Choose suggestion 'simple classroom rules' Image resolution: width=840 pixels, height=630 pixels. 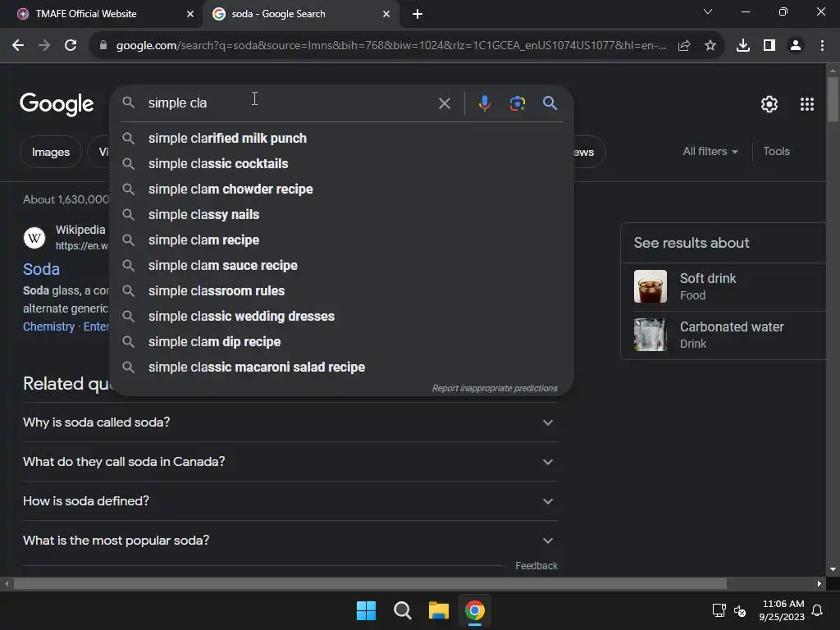coord(341,291)
